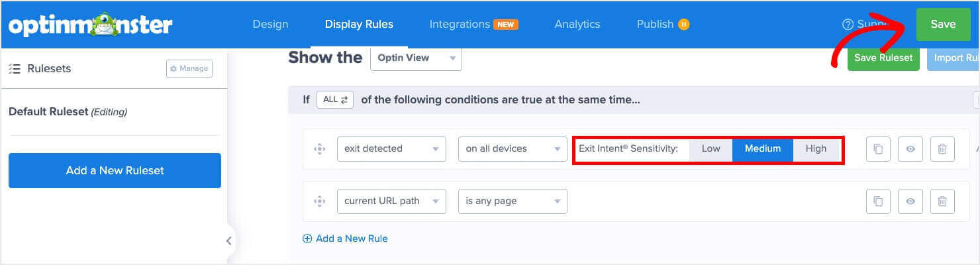Click the current URL path move handle
The width and height of the screenshot is (980, 265).
320,201
